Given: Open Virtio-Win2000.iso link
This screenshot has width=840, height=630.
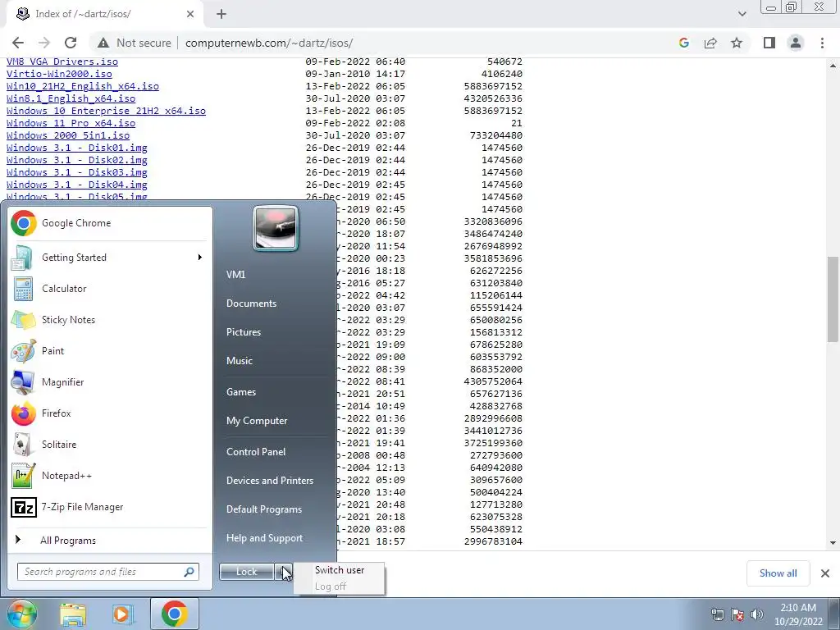Looking at the screenshot, I should point(59,74).
